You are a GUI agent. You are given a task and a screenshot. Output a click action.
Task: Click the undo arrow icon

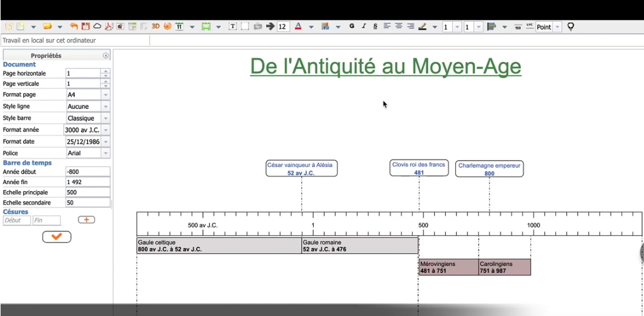coord(74,26)
